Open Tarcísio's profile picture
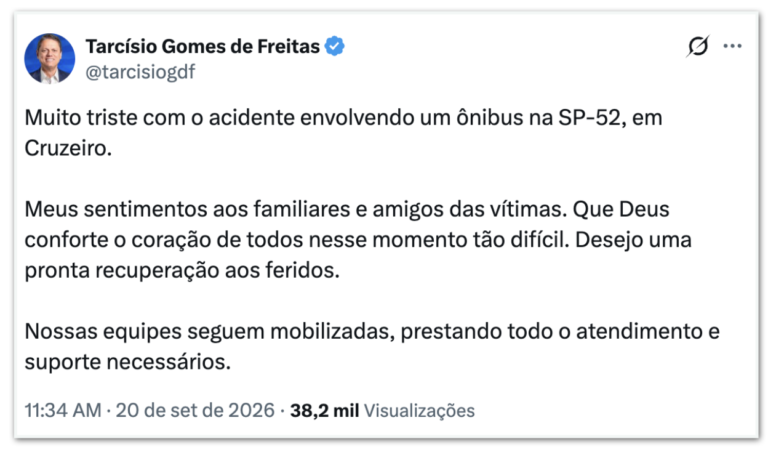This screenshot has width=768, height=452. coord(50,58)
